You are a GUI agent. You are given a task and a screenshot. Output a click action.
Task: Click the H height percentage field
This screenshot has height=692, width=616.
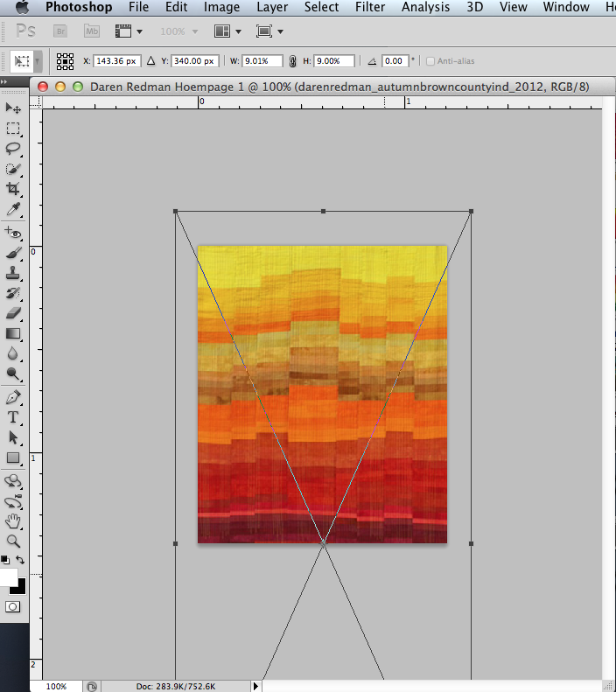pos(334,61)
